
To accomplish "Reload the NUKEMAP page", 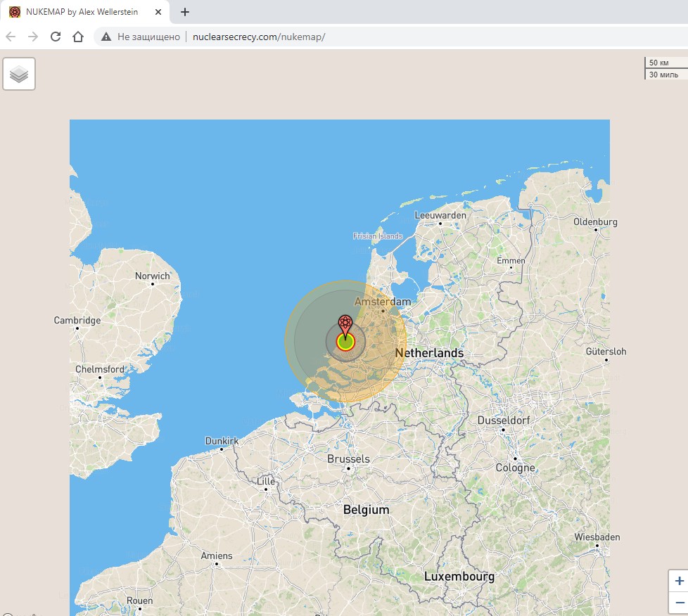I will (56, 37).
